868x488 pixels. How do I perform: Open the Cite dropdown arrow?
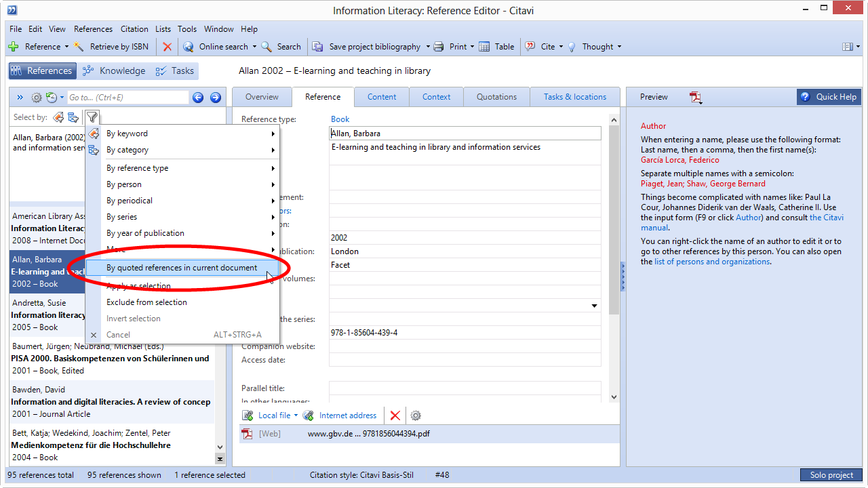click(x=562, y=47)
